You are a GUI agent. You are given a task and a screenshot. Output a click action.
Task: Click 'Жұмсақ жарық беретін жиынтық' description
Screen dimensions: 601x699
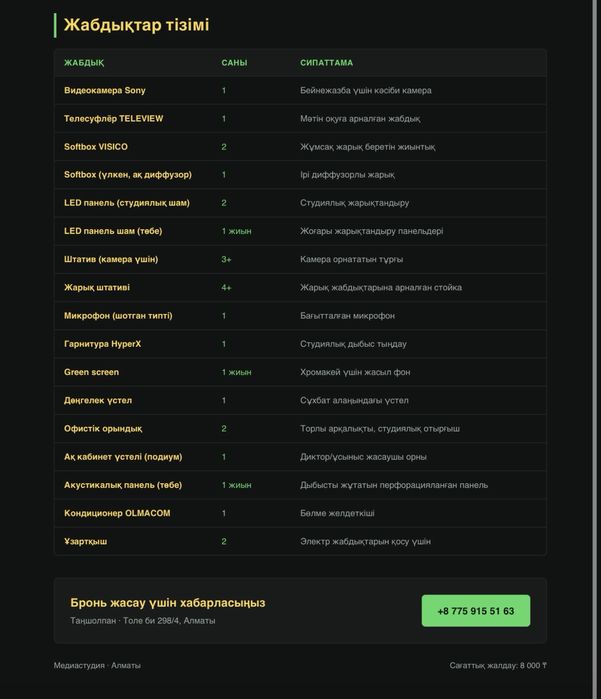[x=367, y=147]
